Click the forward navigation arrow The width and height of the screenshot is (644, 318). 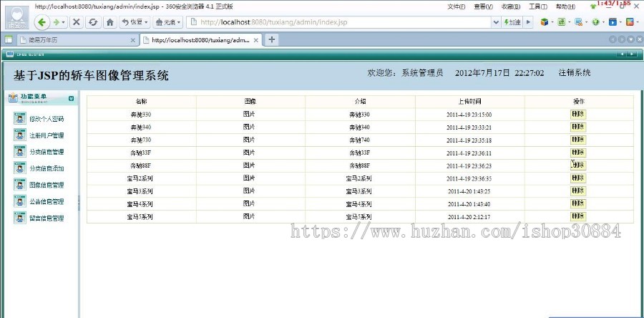(57, 22)
